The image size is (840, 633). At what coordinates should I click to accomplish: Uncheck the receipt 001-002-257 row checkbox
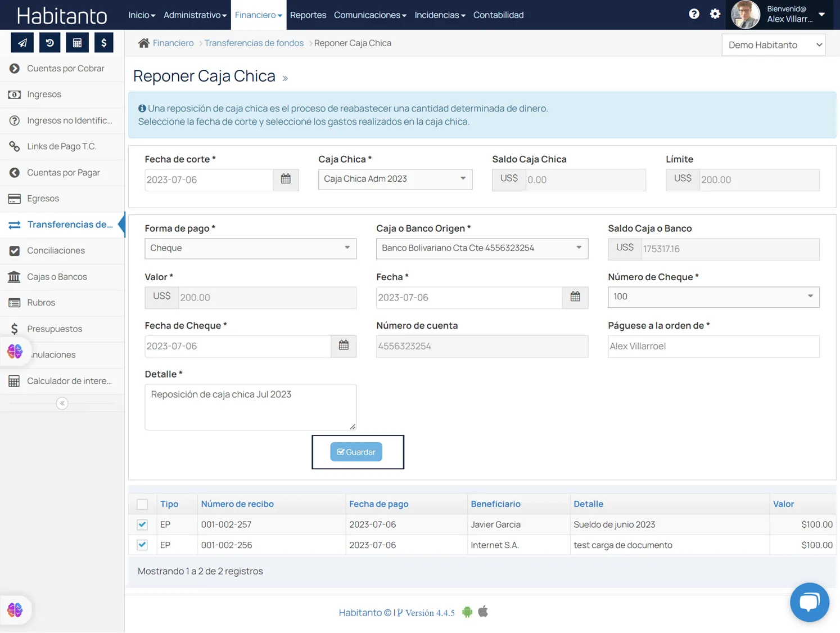(142, 524)
